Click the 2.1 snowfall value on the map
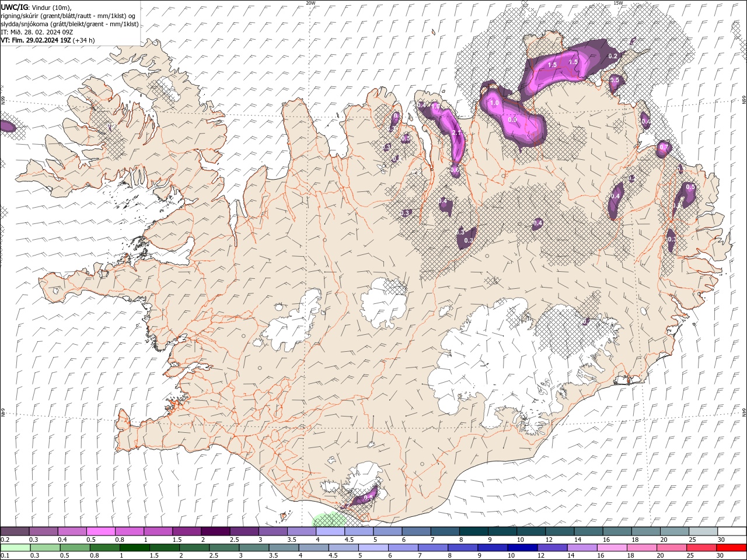Screen dimensions: 747x560 click(456, 134)
